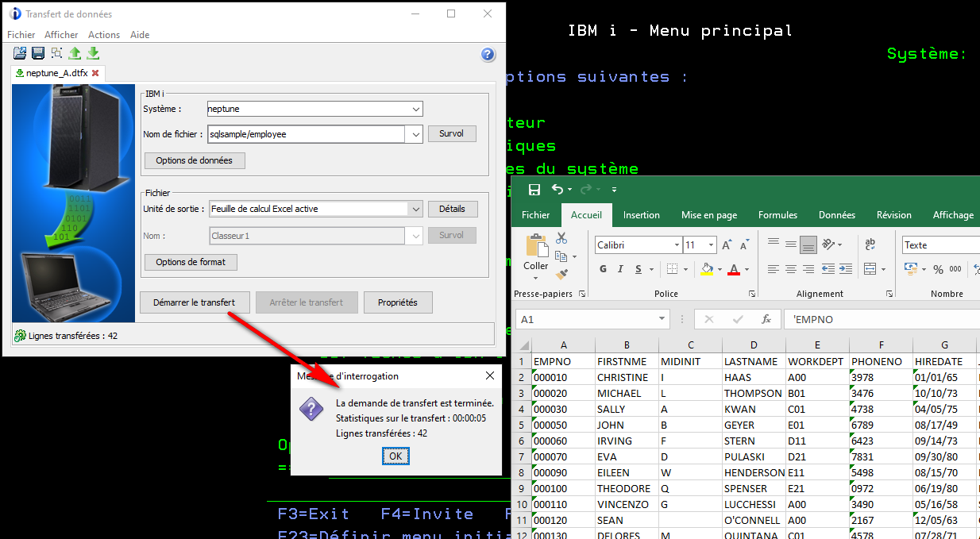Apply underline with the S button
The height and width of the screenshot is (539, 980).
[x=639, y=269]
